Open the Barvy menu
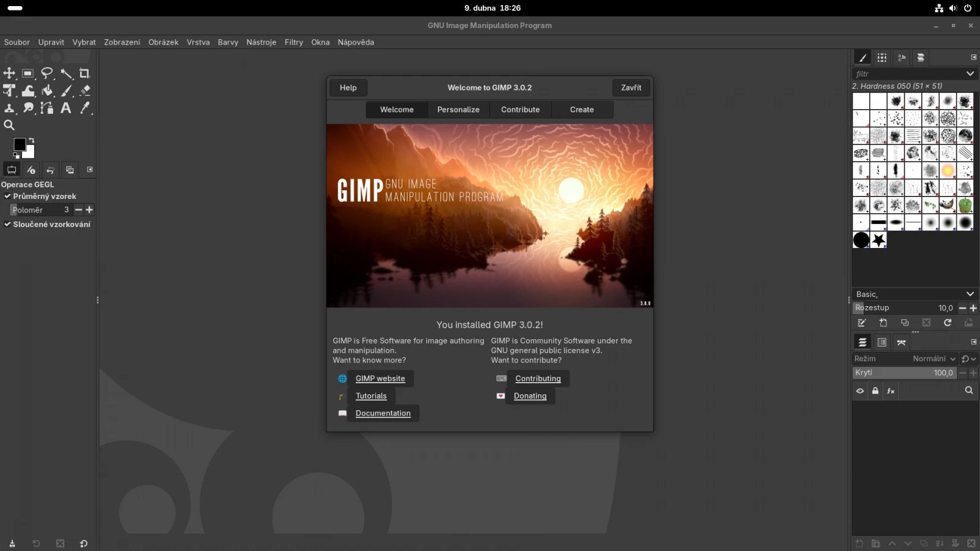Viewport: 980px width, 551px height. pyautogui.click(x=228, y=42)
